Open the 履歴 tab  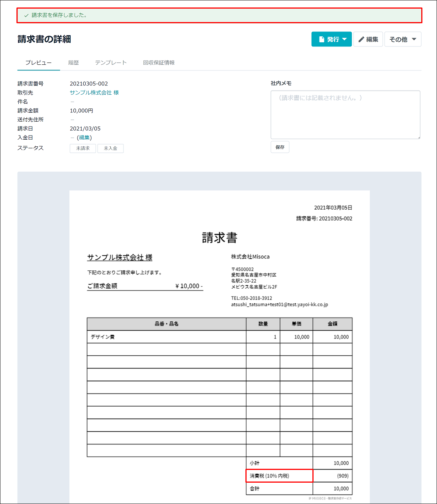(x=73, y=63)
